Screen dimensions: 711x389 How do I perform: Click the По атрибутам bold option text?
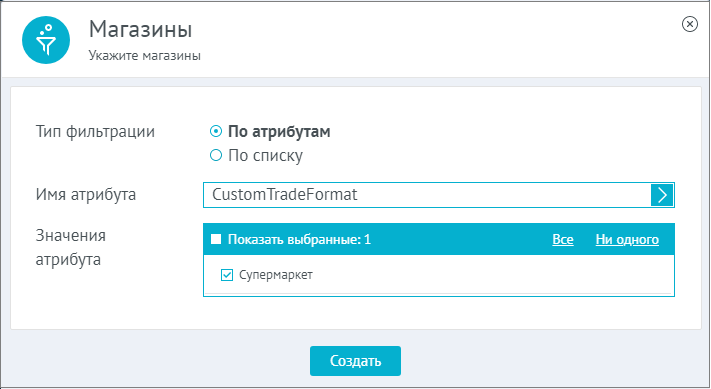[x=279, y=131]
